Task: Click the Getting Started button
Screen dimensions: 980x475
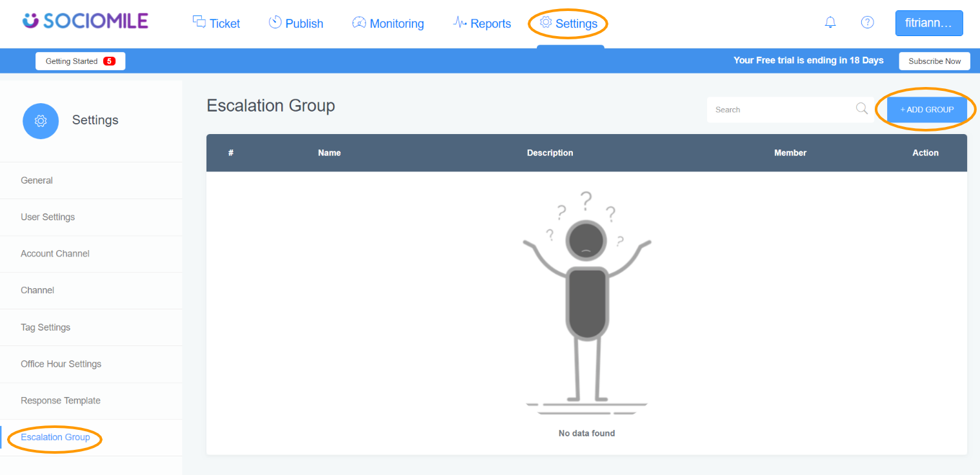Action: pos(80,61)
